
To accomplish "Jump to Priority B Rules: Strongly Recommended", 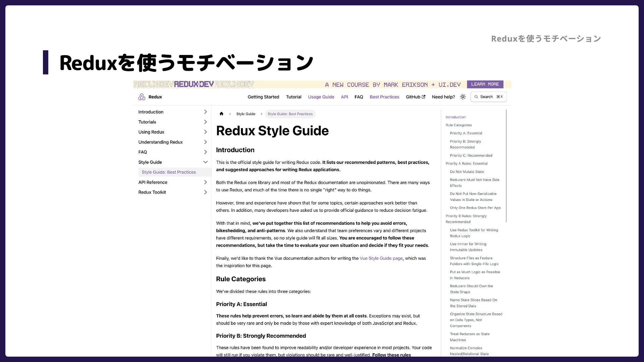I will coord(466,219).
